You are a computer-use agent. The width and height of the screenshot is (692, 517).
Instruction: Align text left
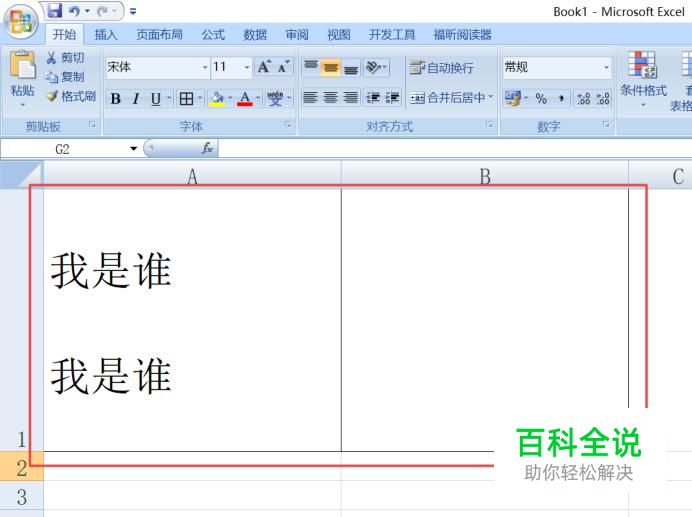pos(311,98)
